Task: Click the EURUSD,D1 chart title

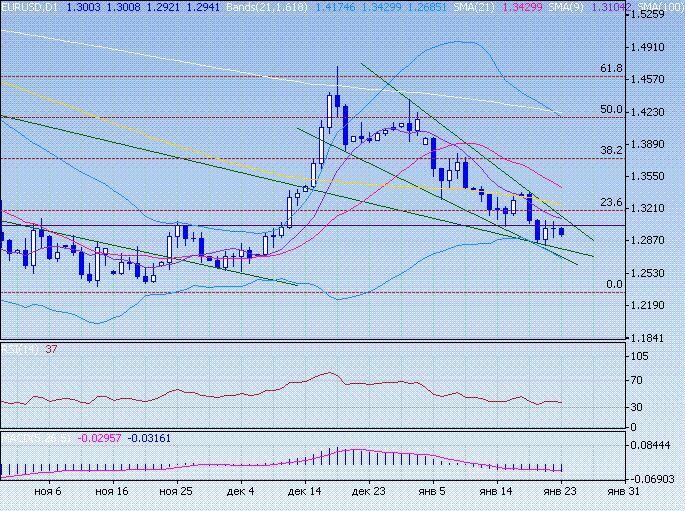Action: click(29, 6)
